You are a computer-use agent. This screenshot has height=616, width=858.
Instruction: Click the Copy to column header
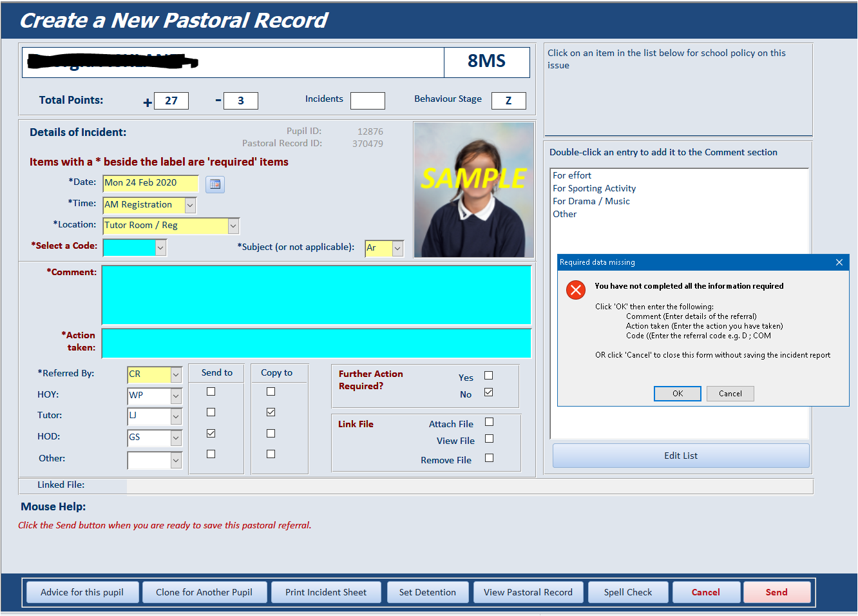point(277,372)
